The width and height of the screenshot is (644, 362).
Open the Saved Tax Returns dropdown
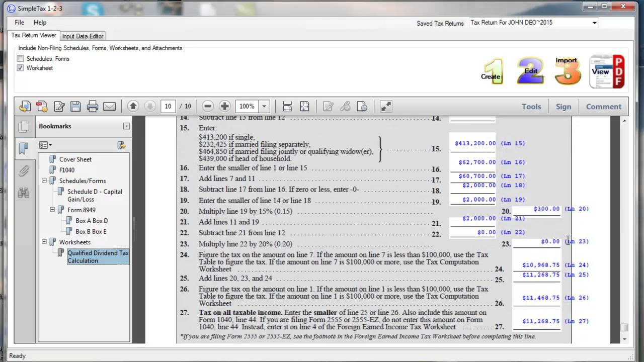click(594, 22)
